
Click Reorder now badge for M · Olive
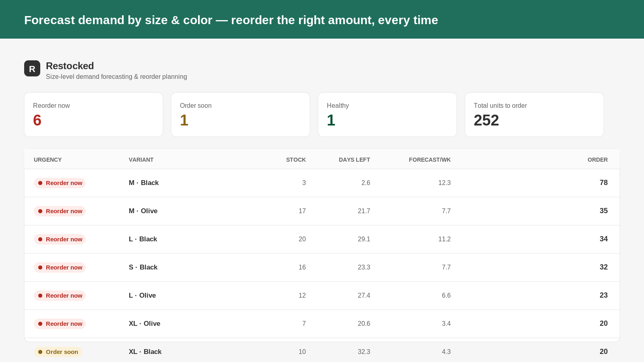click(x=60, y=211)
